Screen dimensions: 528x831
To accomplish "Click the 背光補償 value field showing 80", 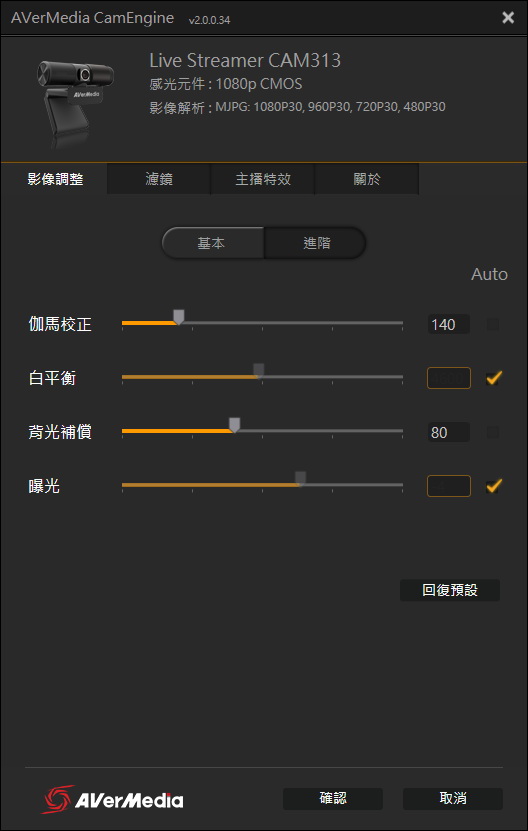I will point(448,432).
